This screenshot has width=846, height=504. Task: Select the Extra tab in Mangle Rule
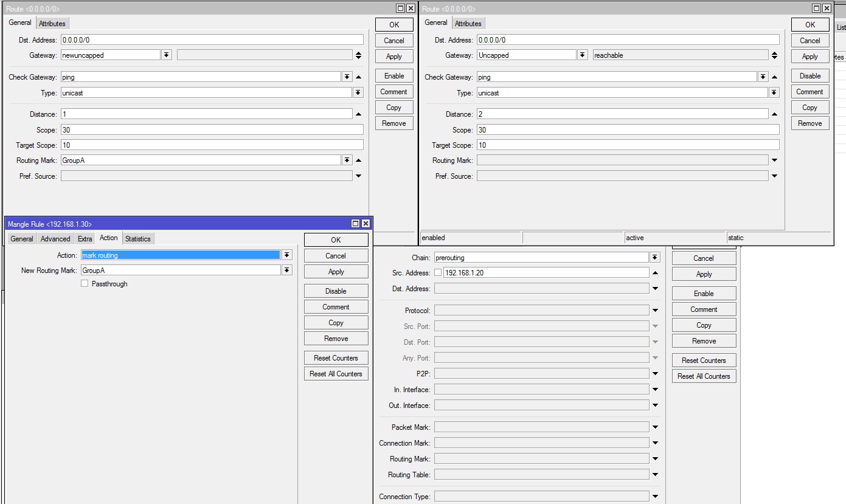coord(85,239)
